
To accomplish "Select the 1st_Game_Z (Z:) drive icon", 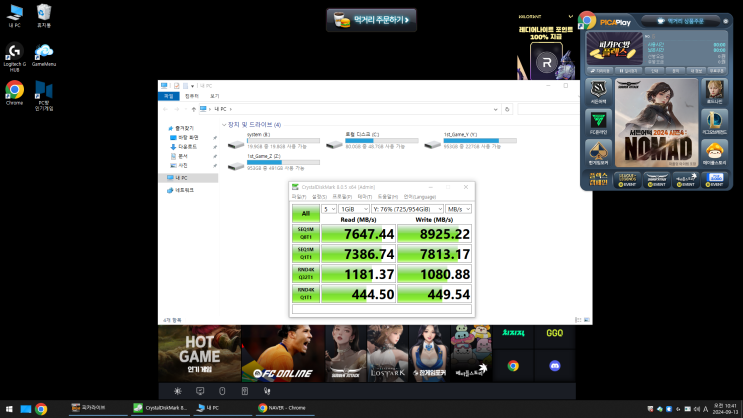I will click(236, 165).
